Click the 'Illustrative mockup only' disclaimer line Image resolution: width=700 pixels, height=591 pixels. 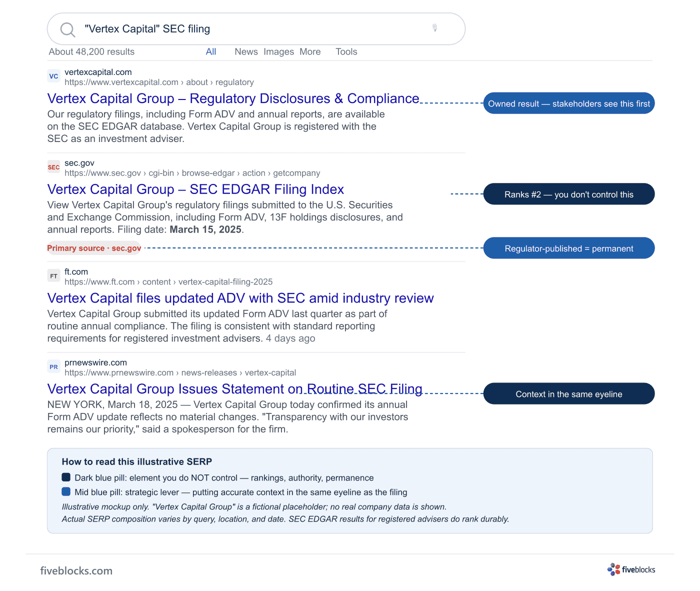point(254,507)
